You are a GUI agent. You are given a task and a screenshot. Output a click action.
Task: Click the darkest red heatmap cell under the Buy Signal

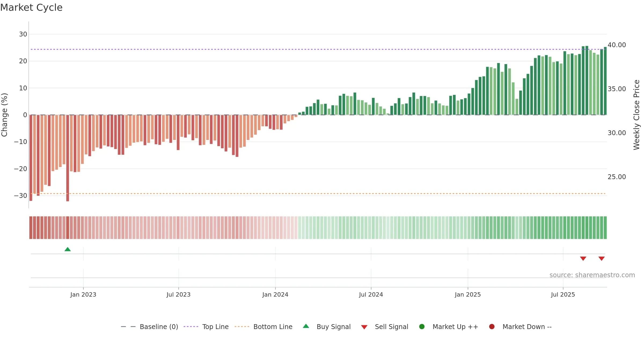pos(68,228)
